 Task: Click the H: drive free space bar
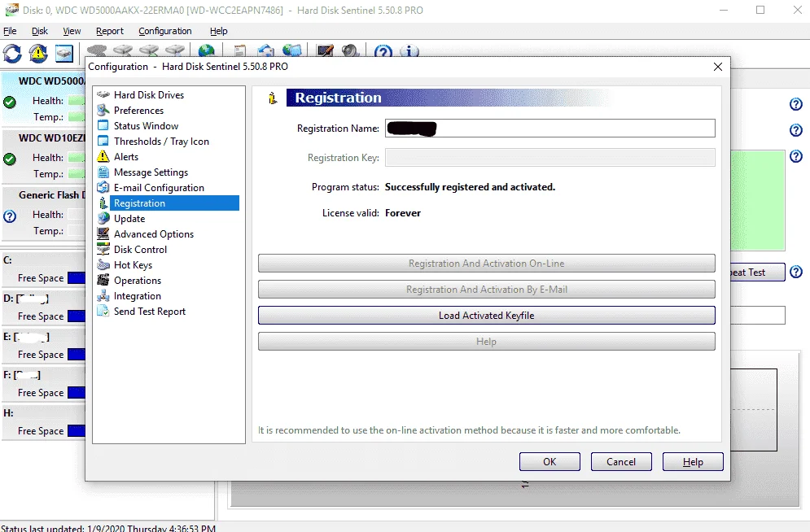tap(77, 430)
